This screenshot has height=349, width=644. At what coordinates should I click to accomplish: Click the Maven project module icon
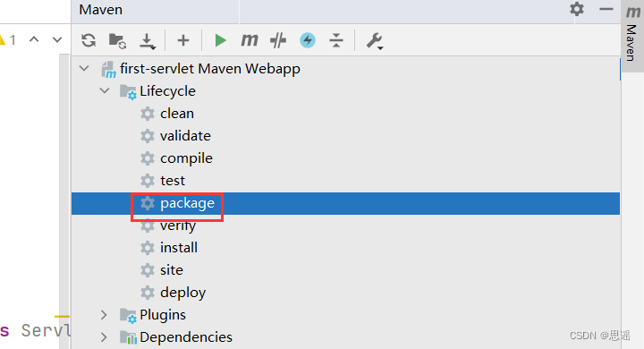click(108, 69)
